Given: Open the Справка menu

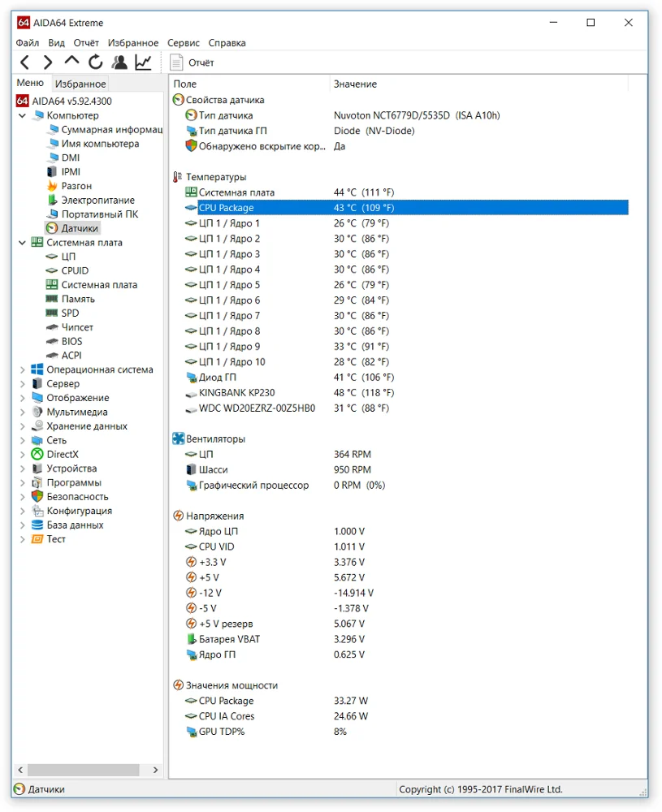Looking at the screenshot, I should click(227, 43).
